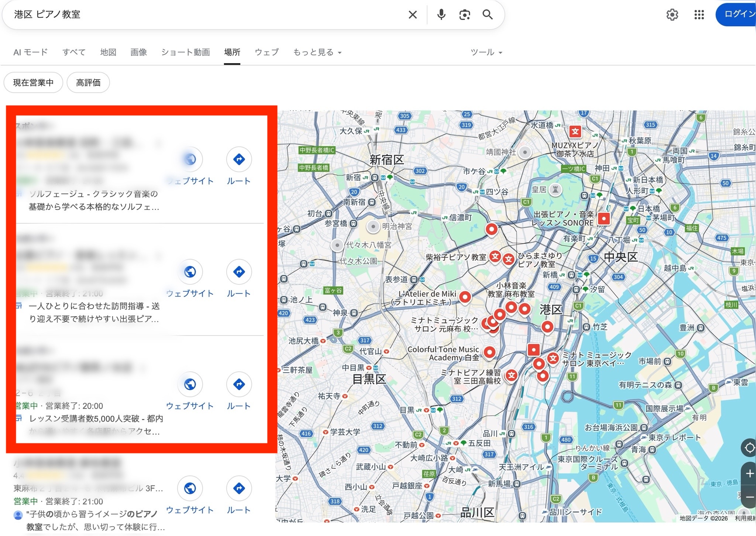
Task: Click the 明治神宮 landmark icon on map
Action: [x=373, y=226]
